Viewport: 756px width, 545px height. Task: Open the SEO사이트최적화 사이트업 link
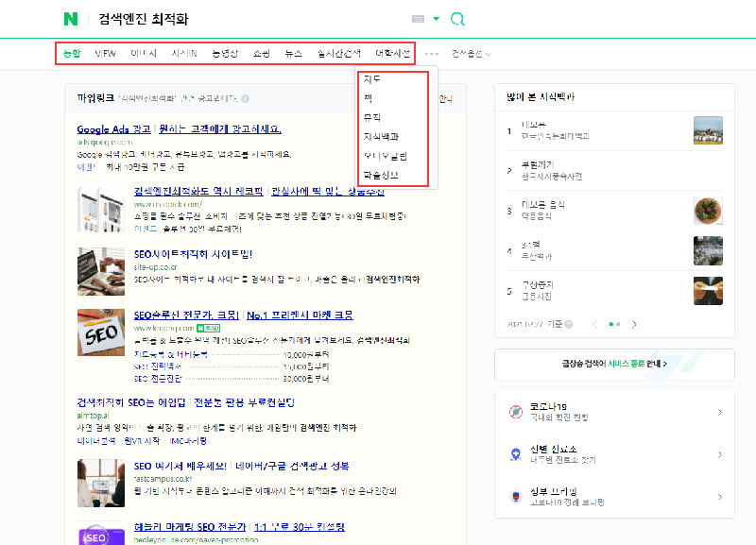(x=193, y=254)
